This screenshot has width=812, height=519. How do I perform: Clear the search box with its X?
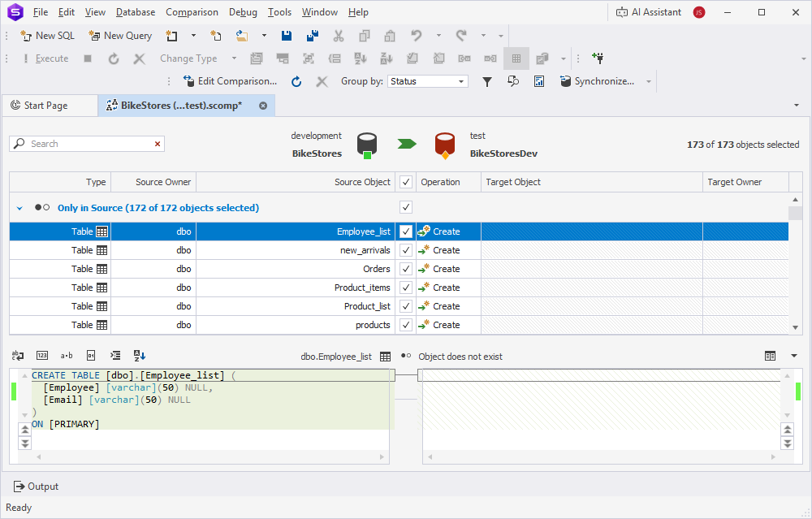point(157,143)
